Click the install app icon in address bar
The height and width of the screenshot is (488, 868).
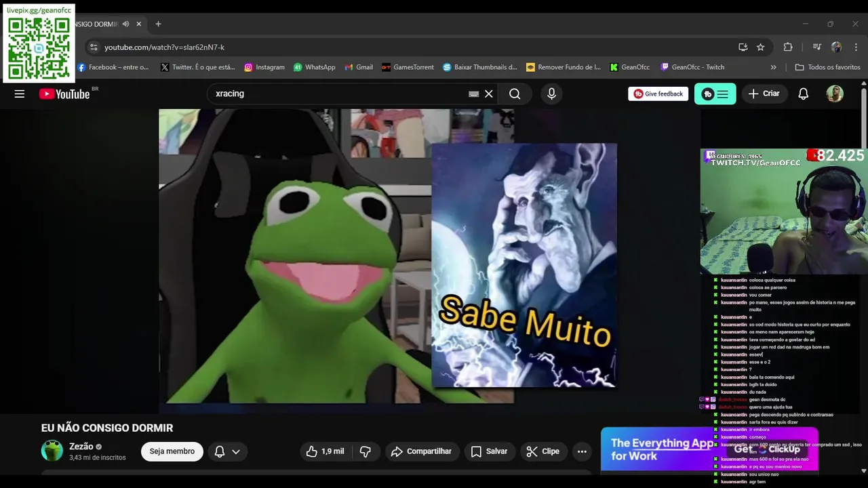(x=743, y=47)
